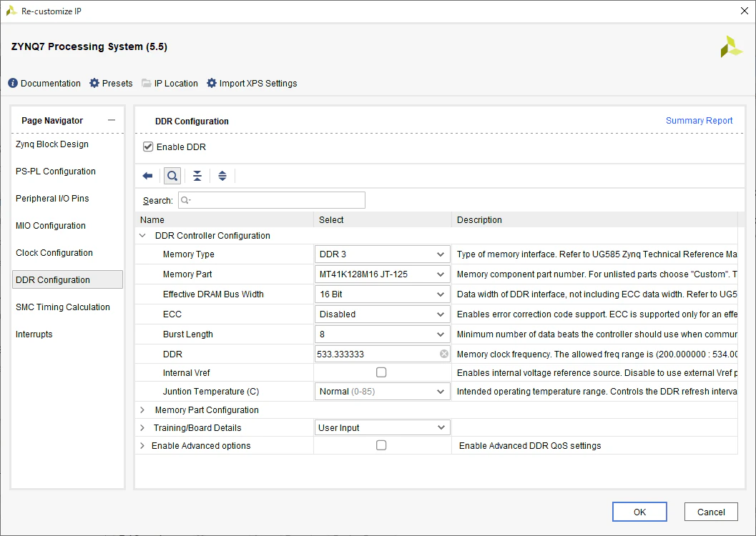
Task: Expand Memory Part Configuration section
Action: point(142,410)
